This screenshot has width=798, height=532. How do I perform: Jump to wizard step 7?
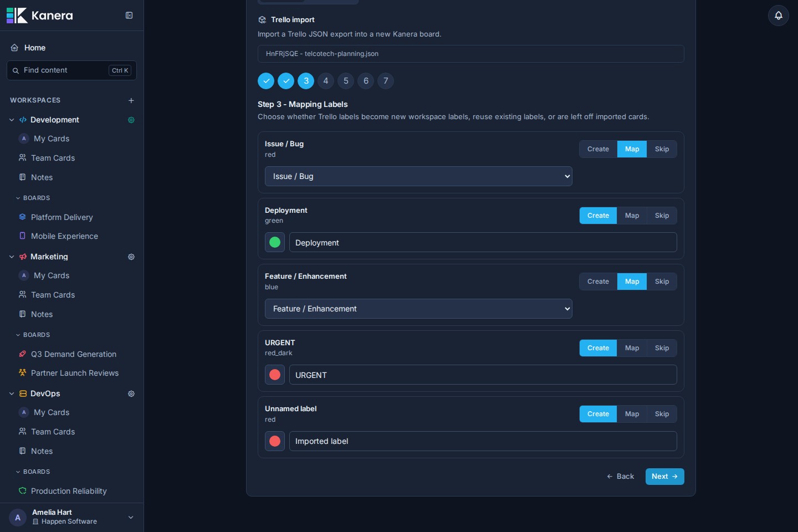(386, 81)
